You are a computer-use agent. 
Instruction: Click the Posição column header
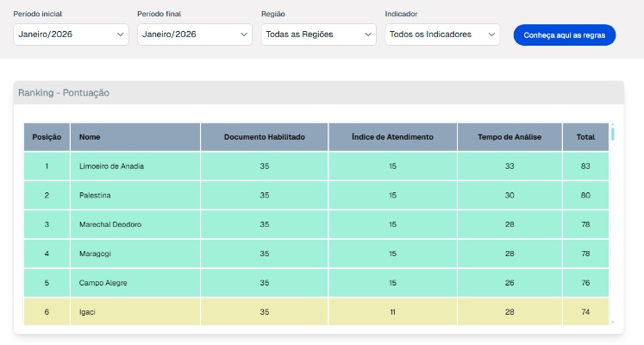tap(47, 137)
